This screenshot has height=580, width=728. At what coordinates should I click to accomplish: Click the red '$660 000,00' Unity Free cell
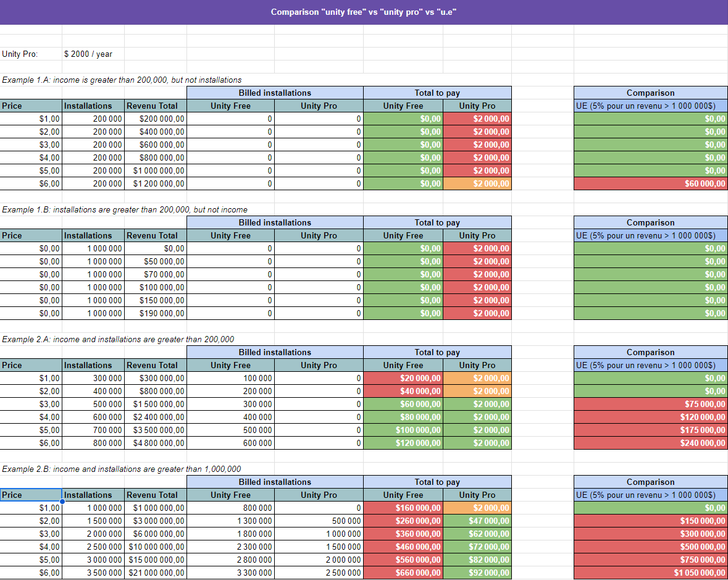(x=403, y=573)
